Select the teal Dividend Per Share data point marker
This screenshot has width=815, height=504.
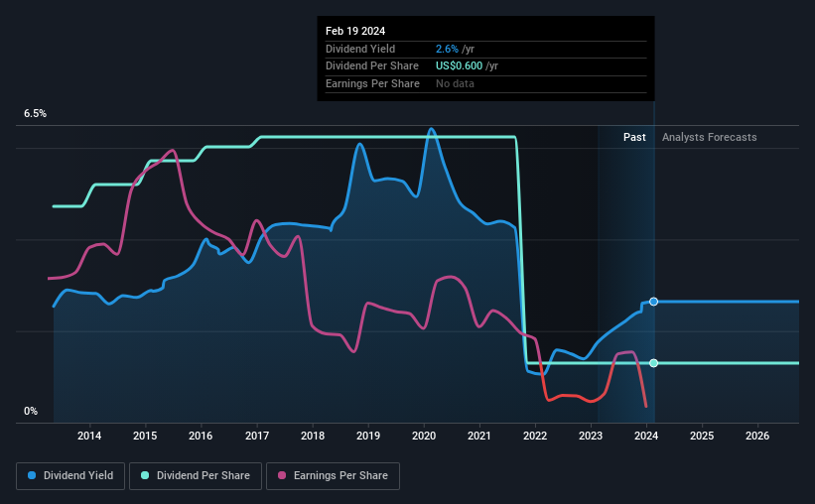(x=654, y=363)
